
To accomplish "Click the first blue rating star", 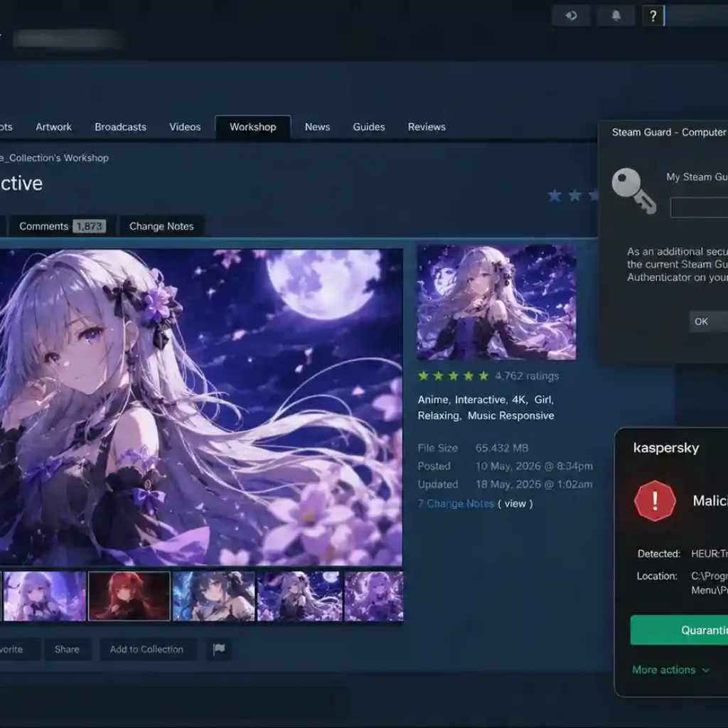I will click(x=555, y=196).
